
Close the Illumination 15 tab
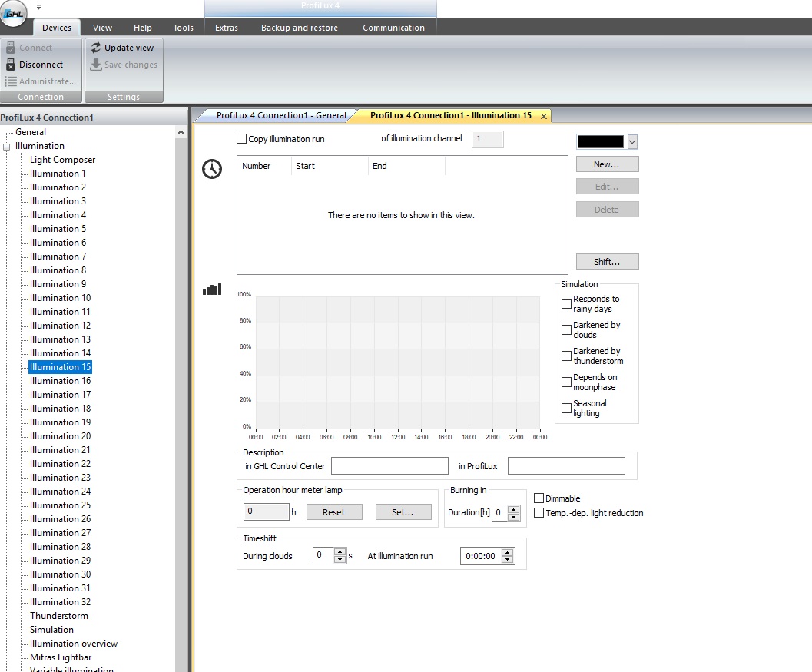(544, 117)
